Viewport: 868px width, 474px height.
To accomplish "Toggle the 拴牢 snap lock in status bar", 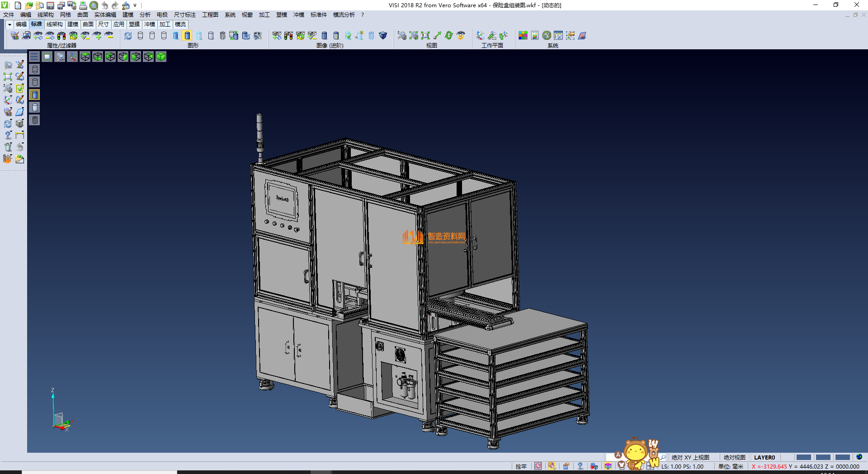I will click(521, 466).
